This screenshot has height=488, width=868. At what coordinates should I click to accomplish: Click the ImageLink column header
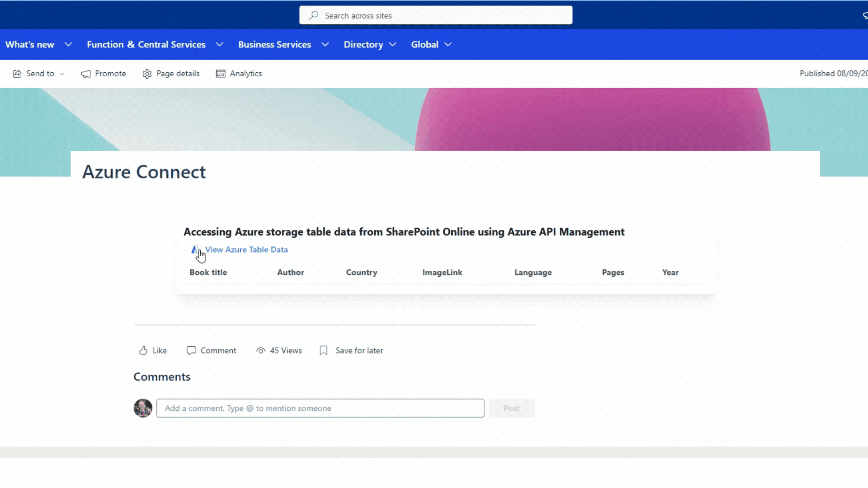pyautogui.click(x=442, y=272)
